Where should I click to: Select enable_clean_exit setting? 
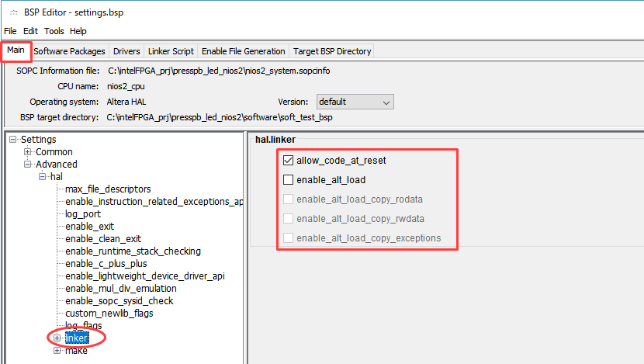[103, 239]
